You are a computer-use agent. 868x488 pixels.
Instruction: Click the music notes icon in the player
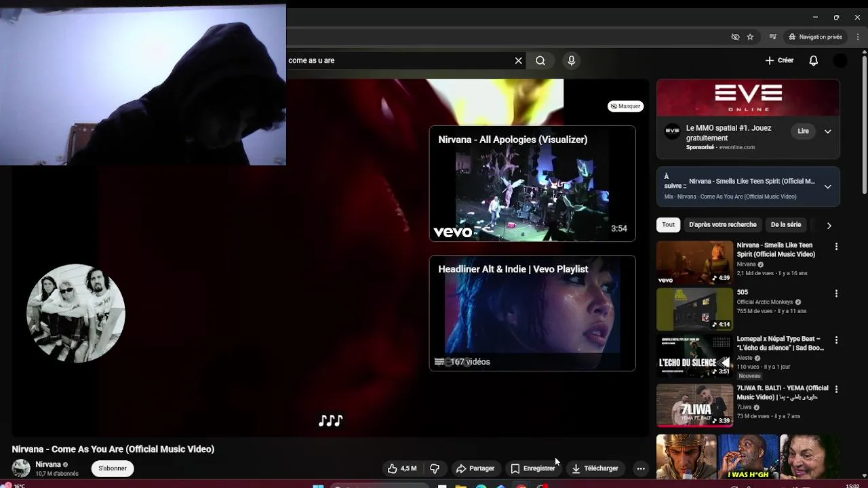331,421
